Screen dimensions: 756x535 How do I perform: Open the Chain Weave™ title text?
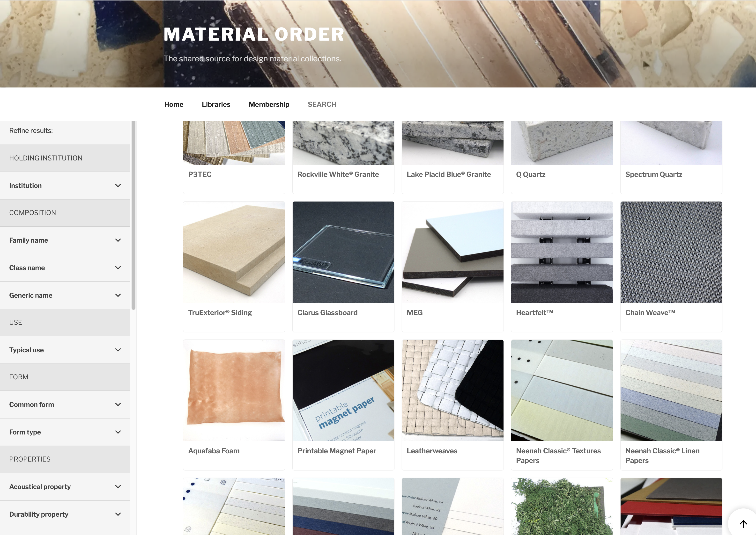tap(650, 313)
